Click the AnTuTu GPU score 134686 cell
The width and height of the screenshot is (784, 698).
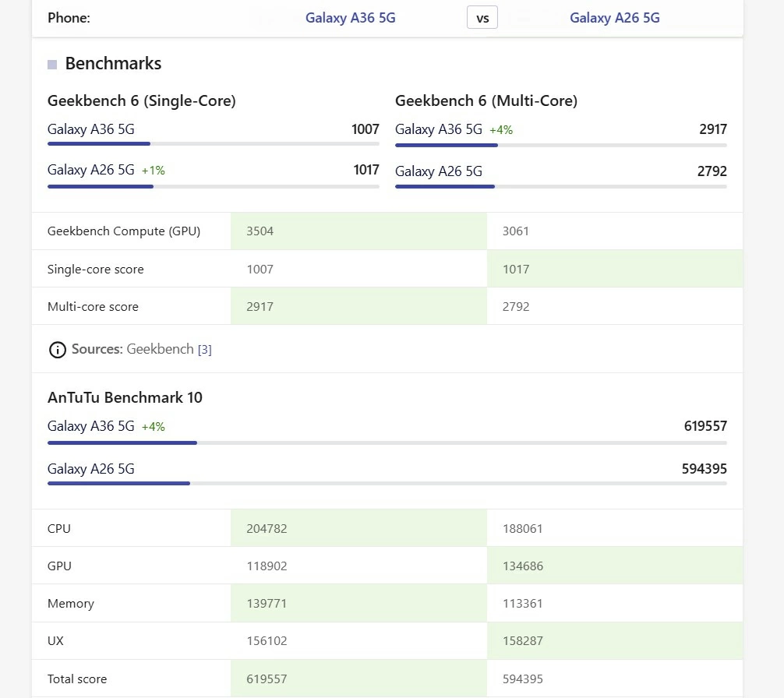[x=615, y=566]
